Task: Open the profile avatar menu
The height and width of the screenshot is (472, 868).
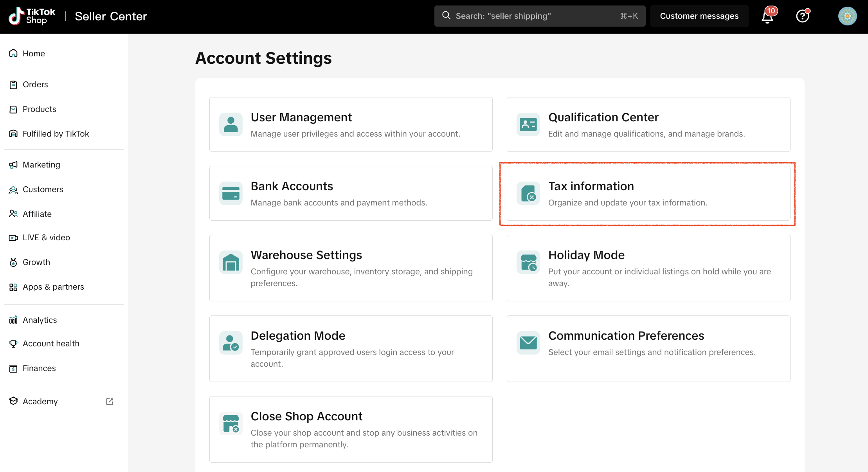Action: [847, 16]
